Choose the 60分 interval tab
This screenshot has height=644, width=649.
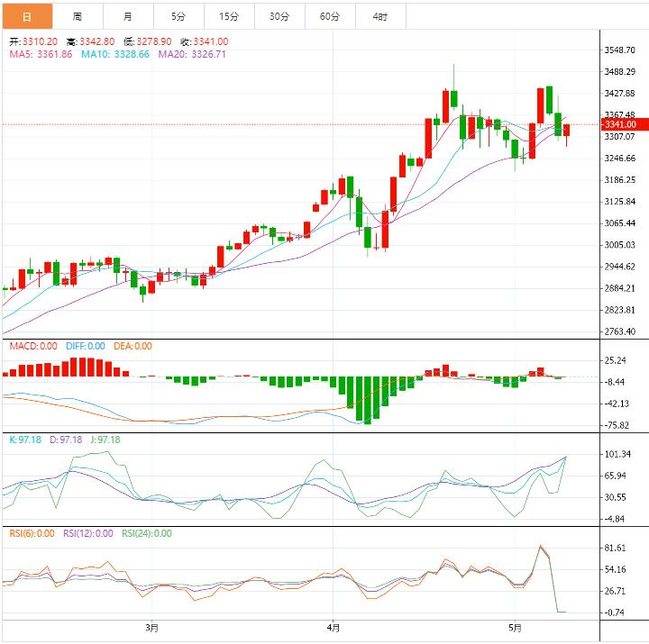tap(330, 16)
